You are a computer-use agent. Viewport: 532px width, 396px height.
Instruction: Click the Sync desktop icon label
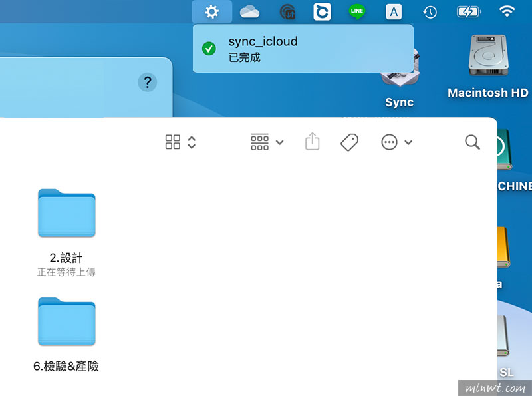coord(400,102)
